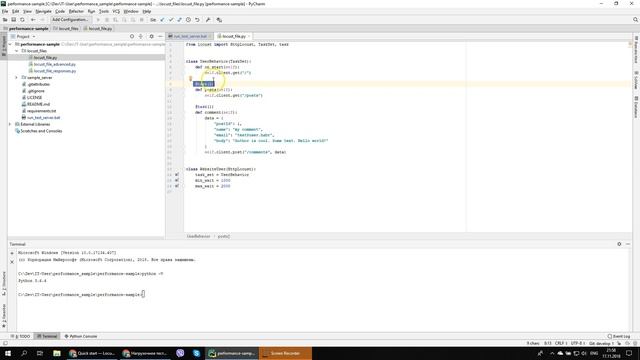Click the Search Everywhere magnifier icon
This screenshot has height=360, width=640.
[635, 20]
